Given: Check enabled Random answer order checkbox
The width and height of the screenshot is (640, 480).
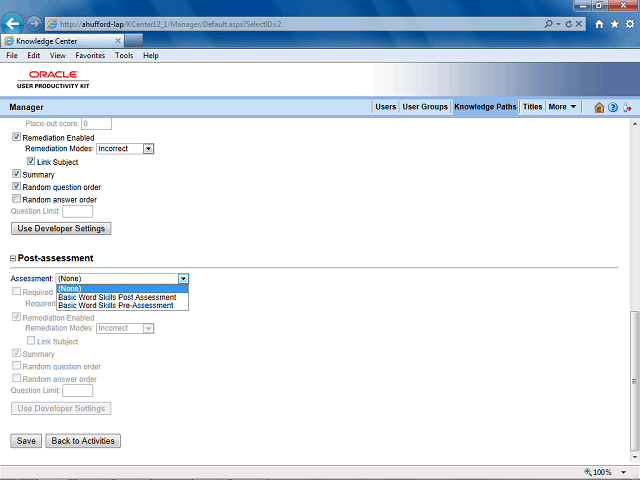Looking at the screenshot, I should point(16,199).
